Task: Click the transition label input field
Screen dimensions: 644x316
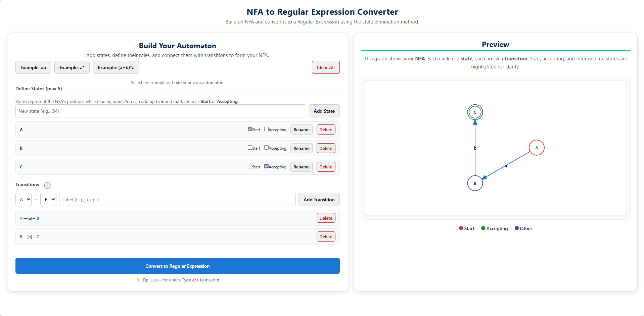Action: pos(177,200)
